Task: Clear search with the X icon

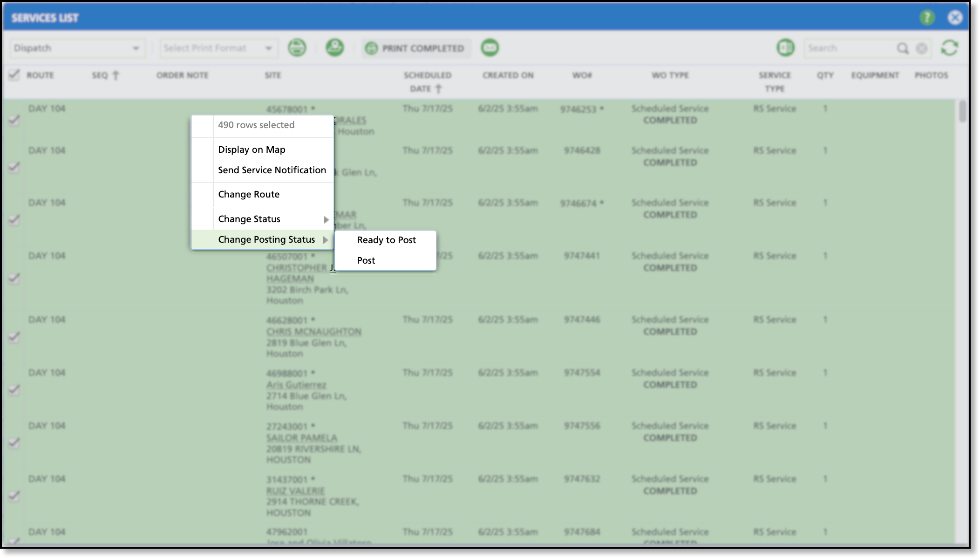Action: pos(921,48)
